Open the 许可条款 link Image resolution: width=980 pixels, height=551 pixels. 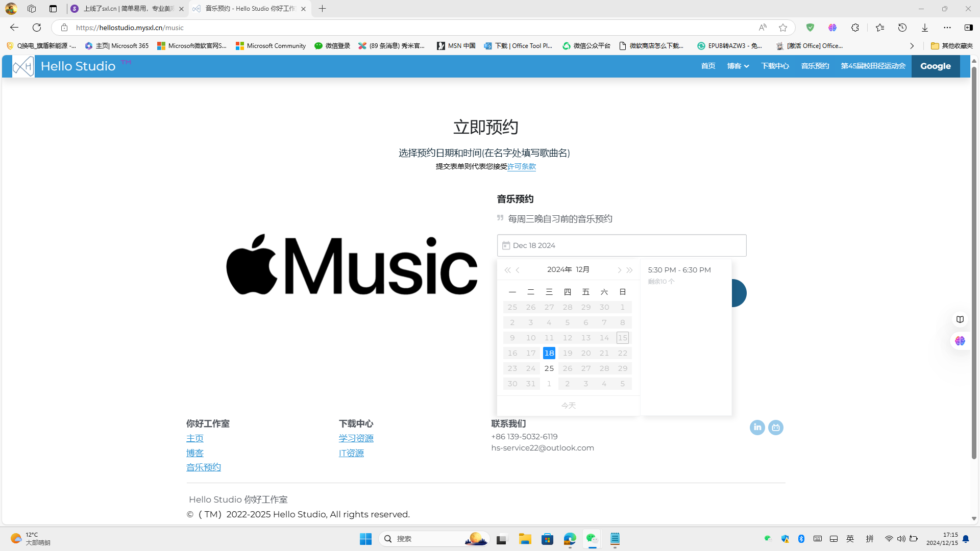pos(522,166)
